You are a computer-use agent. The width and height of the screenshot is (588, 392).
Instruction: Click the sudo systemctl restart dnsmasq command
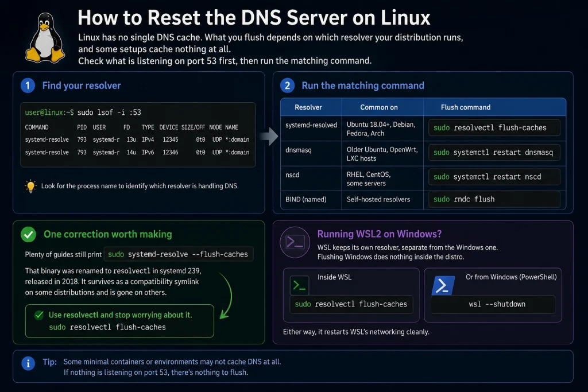pyautogui.click(x=494, y=153)
